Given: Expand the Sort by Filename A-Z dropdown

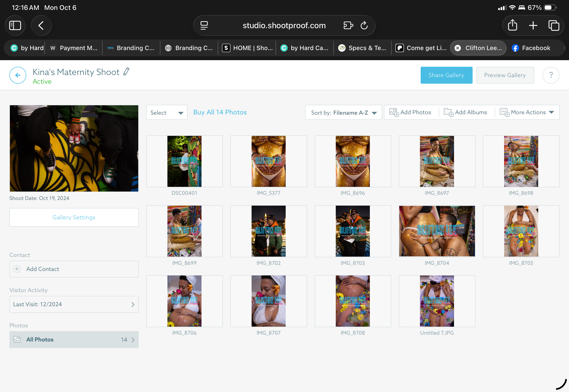Looking at the screenshot, I should coord(343,113).
